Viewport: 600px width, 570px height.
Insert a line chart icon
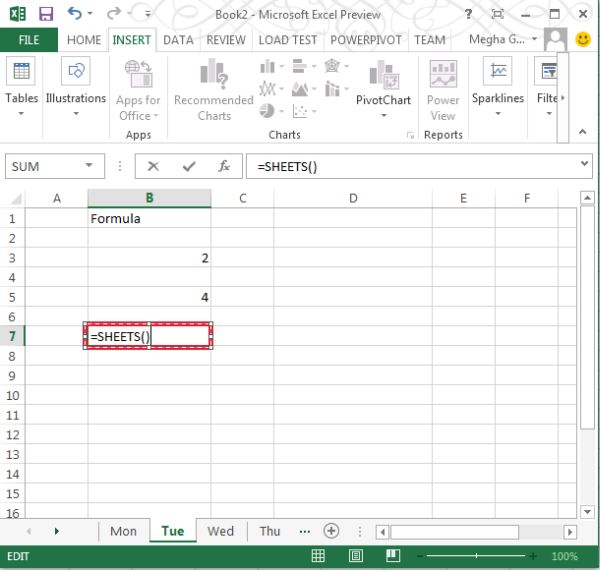coord(267,89)
